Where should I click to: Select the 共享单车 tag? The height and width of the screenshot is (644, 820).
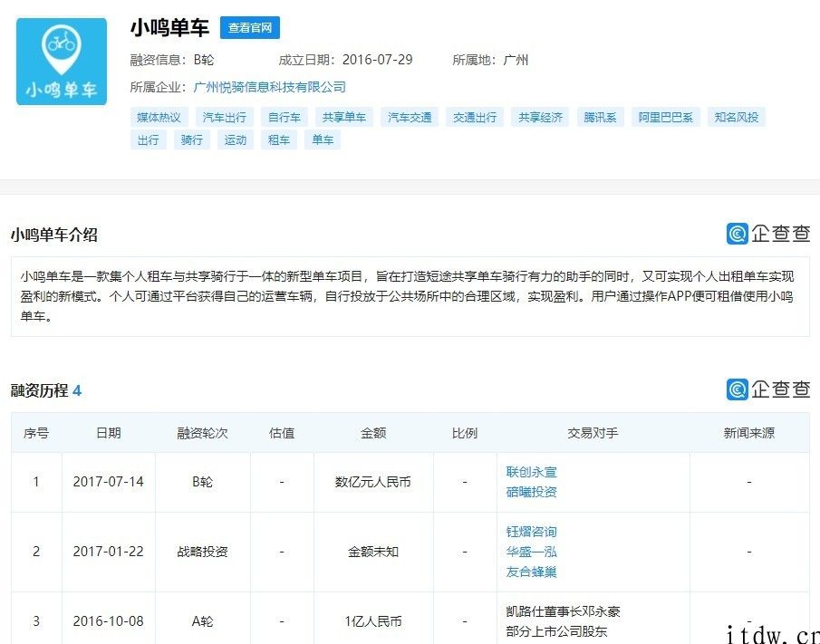pos(344,117)
